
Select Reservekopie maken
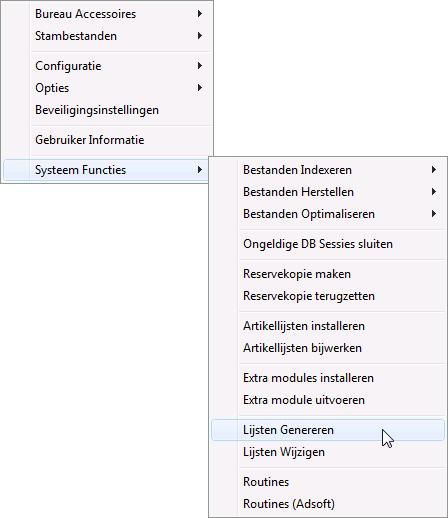tap(328, 274)
